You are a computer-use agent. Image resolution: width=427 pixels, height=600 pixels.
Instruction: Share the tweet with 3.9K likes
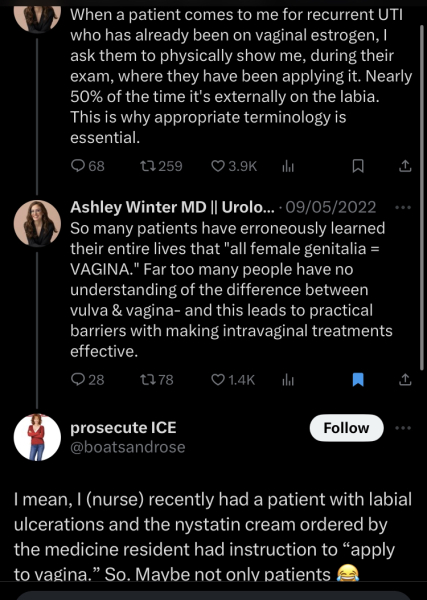tap(405, 166)
